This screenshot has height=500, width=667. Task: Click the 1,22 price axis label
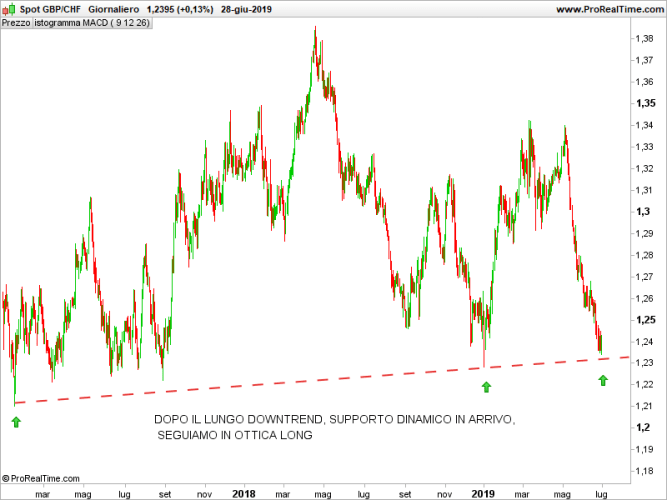pos(644,384)
